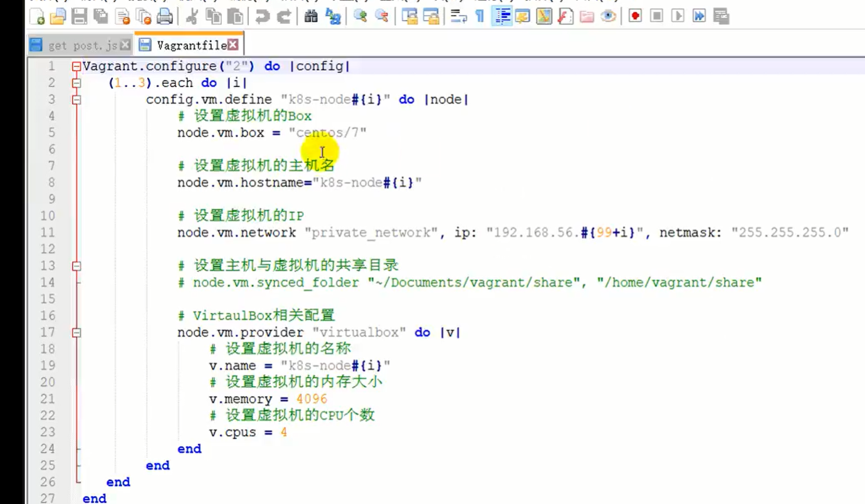865x504 pixels.
Task: Save the current file with the floppy icon
Action: click(x=79, y=16)
